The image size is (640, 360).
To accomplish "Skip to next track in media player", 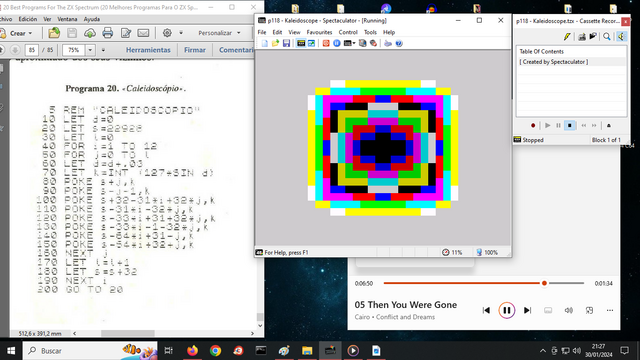I will click(x=527, y=311).
